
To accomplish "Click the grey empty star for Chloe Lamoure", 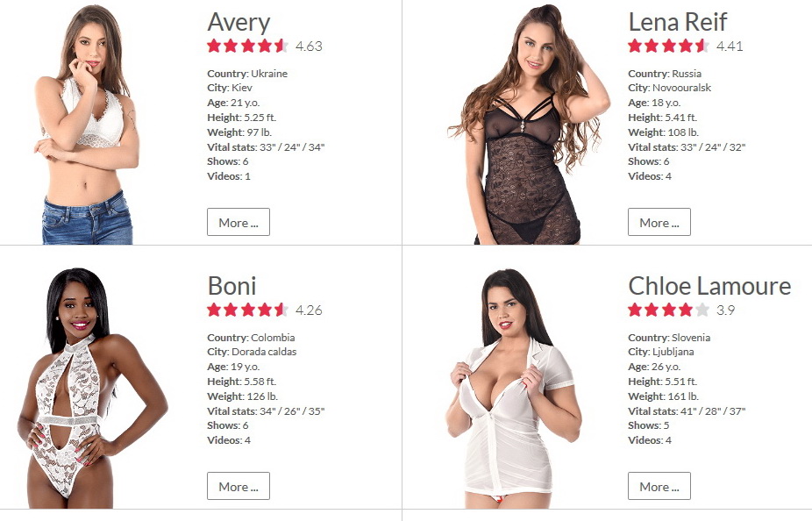I will [702, 310].
